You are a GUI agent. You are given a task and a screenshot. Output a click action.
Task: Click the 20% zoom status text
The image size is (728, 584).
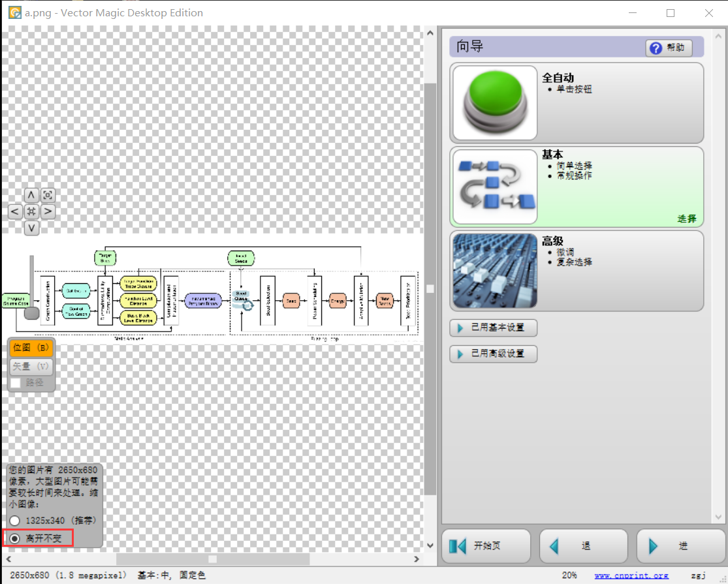(569, 575)
